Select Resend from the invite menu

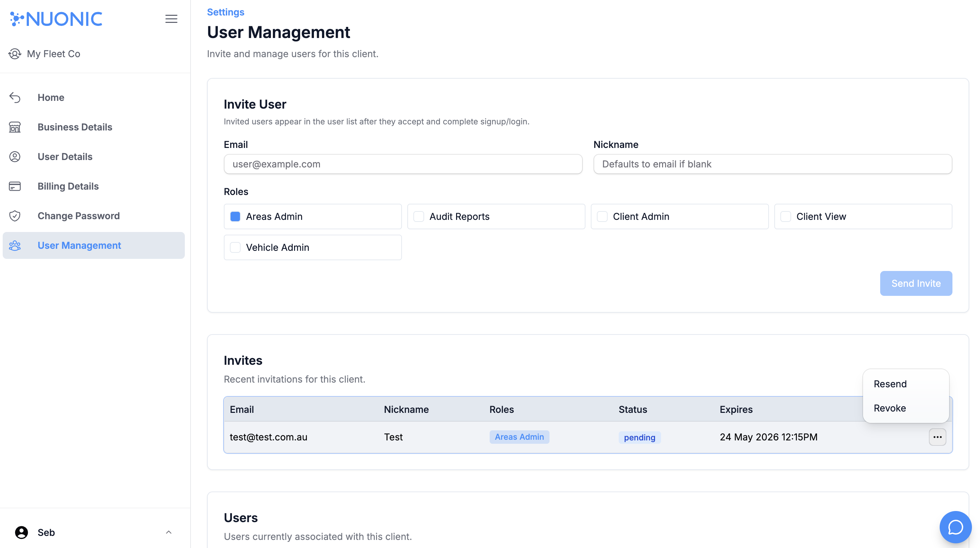tap(906, 384)
